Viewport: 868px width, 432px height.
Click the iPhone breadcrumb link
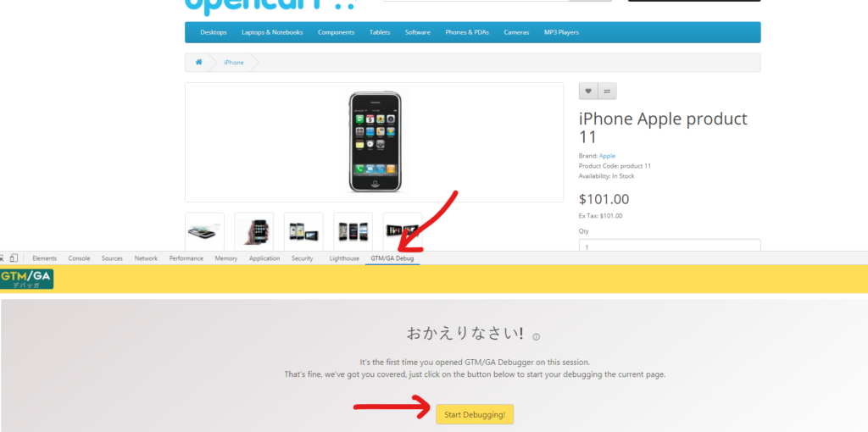234,63
